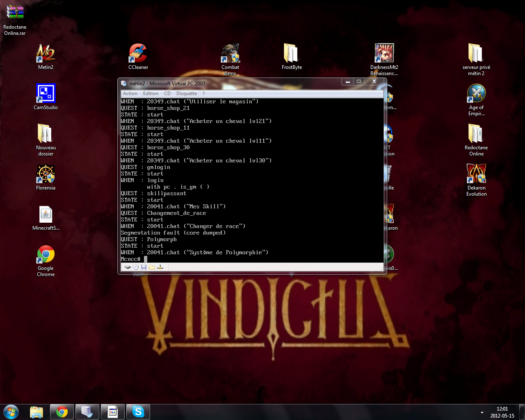This screenshot has width=525, height=420.
Task: Click the "QUEST : Polymorph" console line
Action: point(148,239)
